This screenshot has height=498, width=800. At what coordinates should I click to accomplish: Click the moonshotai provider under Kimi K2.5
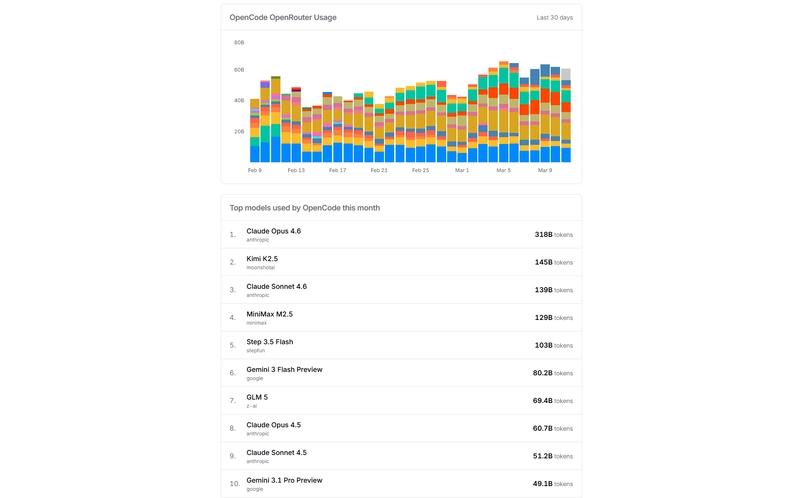pyautogui.click(x=260, y=268)
